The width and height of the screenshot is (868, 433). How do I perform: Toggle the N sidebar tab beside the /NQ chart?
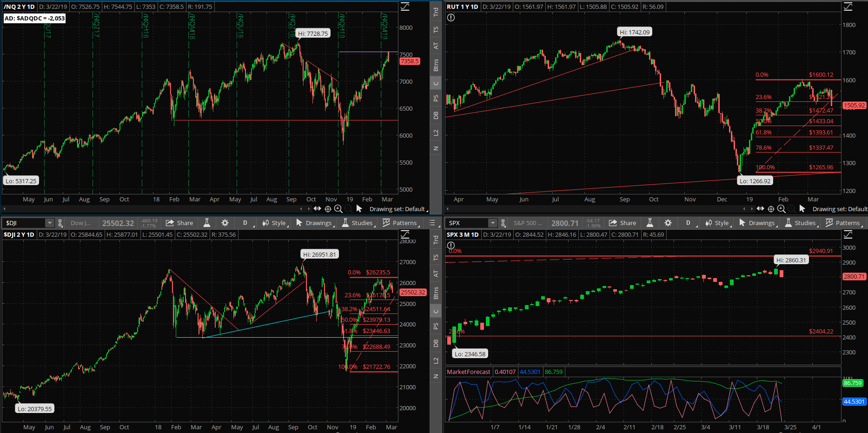pos(436,148)
